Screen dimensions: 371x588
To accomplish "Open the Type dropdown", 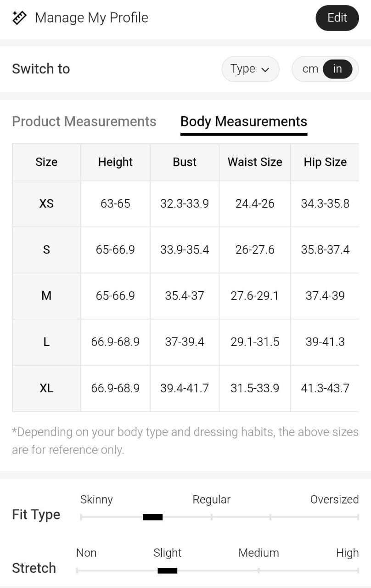I will (x=250, y=69).
